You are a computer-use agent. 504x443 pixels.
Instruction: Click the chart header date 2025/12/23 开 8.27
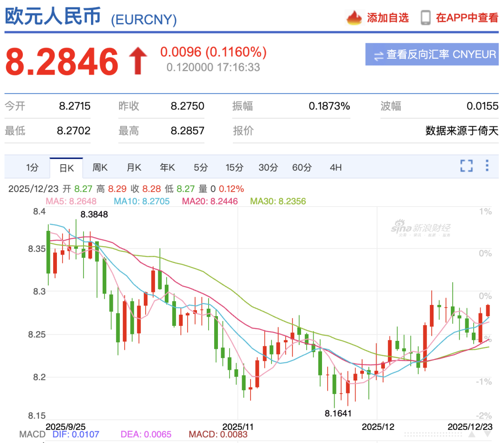point(50,188)
